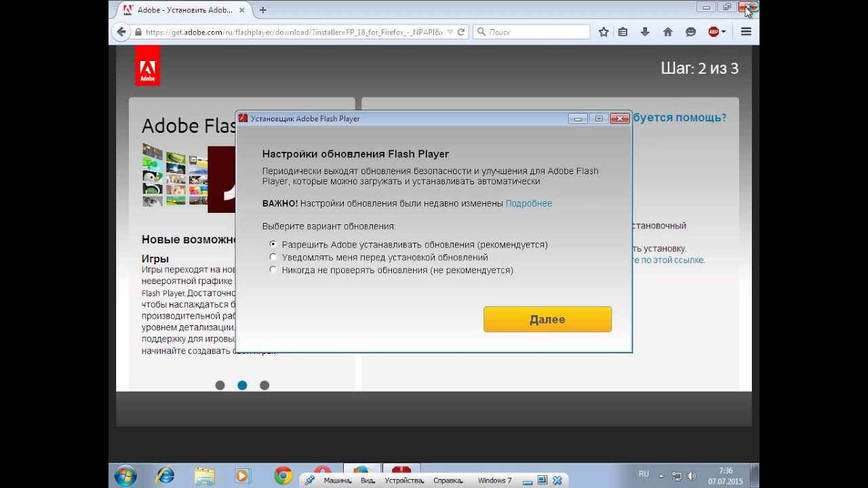Screen dimensions: 868x488
Task: Click the 'Настройки обновления Flash Player' heading
Action: [x=355, y=154]
